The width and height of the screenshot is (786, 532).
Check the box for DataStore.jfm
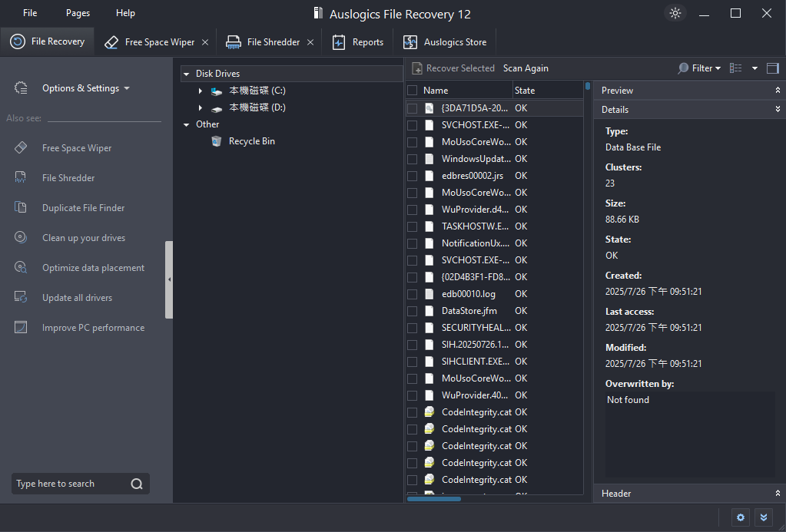412,311
